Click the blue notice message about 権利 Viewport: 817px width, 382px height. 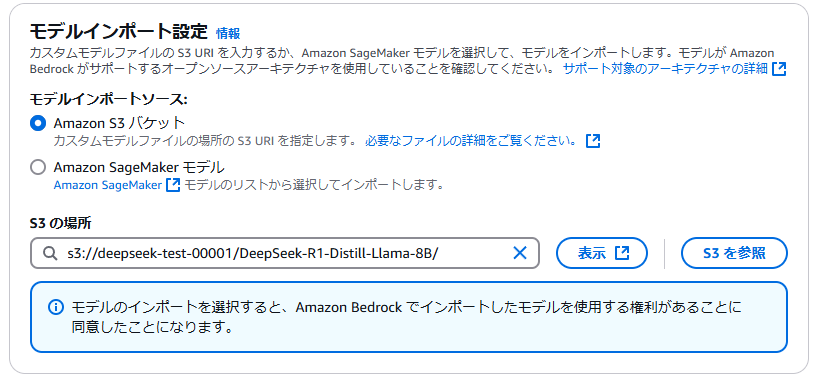(405, 317)
